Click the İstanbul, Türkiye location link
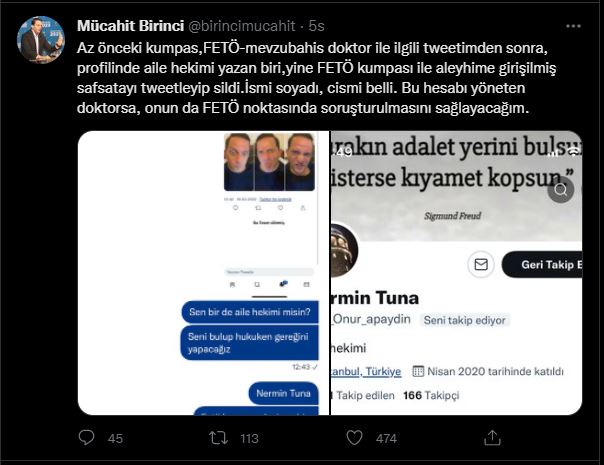This screenshot has width=604, height=465. 366,371
